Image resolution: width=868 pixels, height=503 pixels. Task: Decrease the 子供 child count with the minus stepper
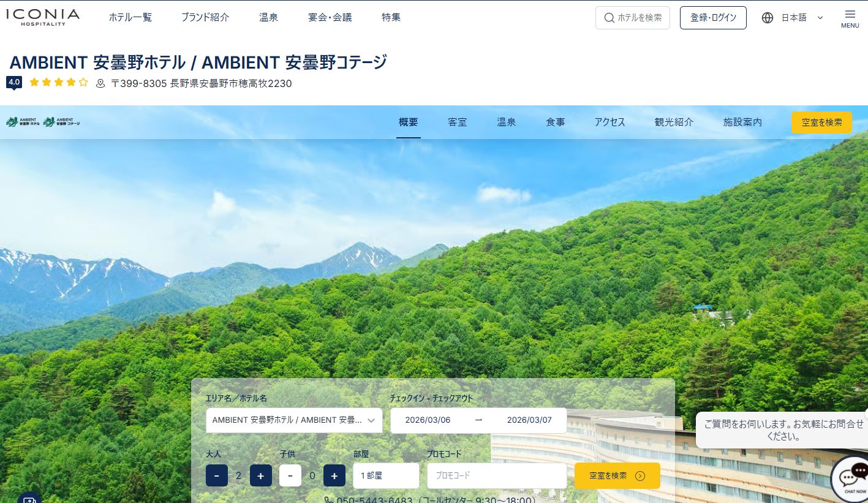pyautogui.click(x=290, y=475)
